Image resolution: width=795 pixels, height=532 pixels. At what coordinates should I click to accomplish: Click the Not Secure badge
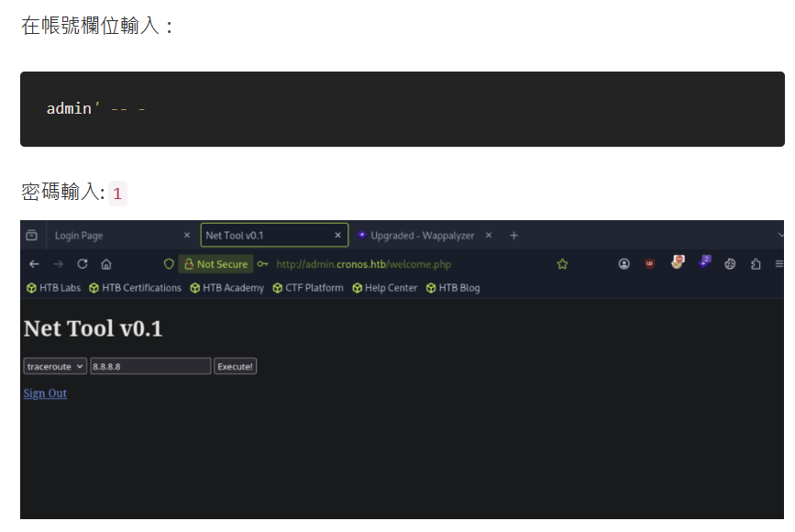pos(216,264)
